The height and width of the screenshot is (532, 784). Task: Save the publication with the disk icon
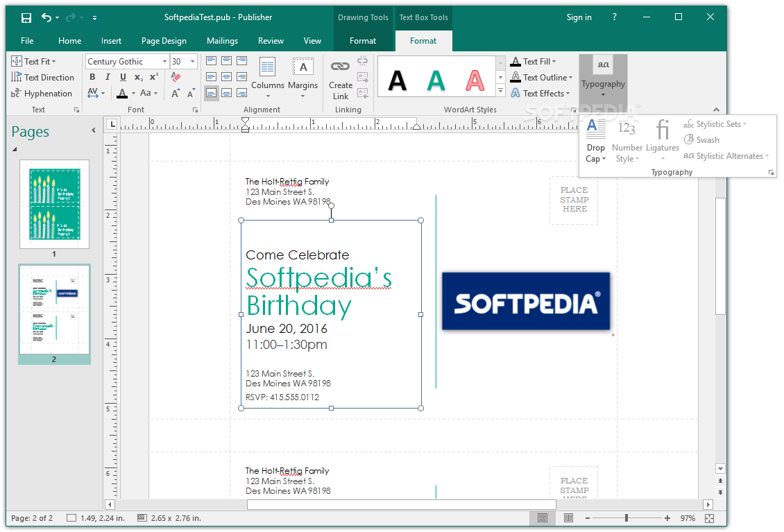point(26,18)
